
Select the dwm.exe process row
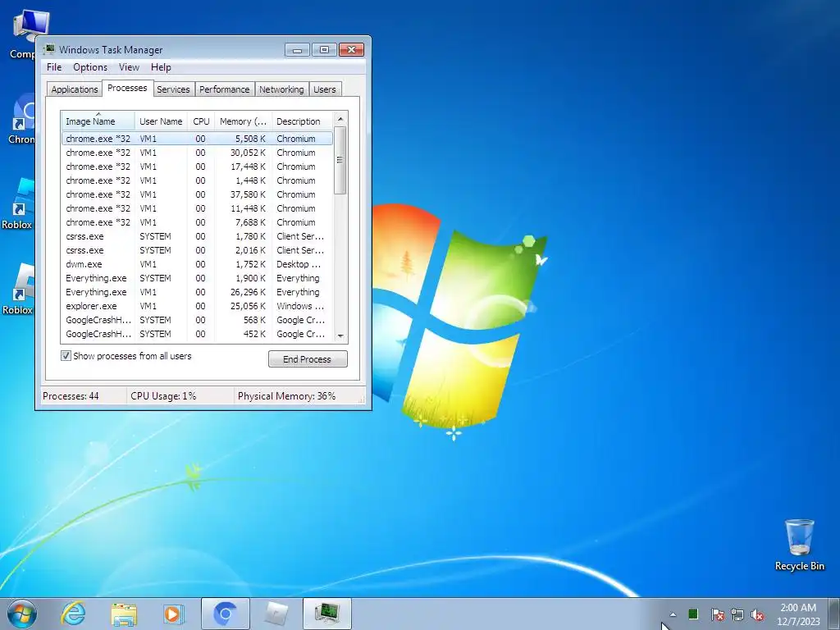pos(197,264)
